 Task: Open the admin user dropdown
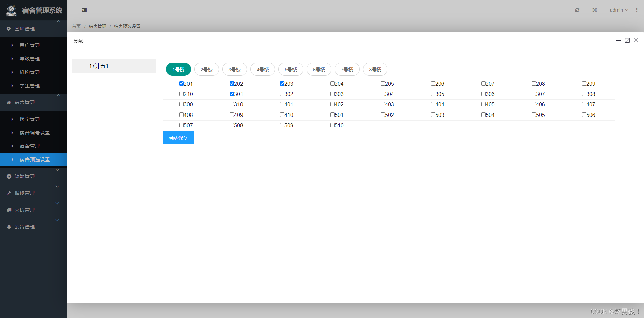(619, 10)
